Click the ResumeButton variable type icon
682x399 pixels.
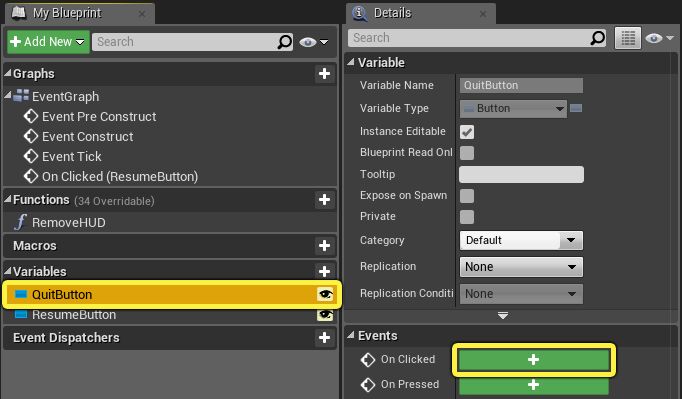(x=21, y=315)
